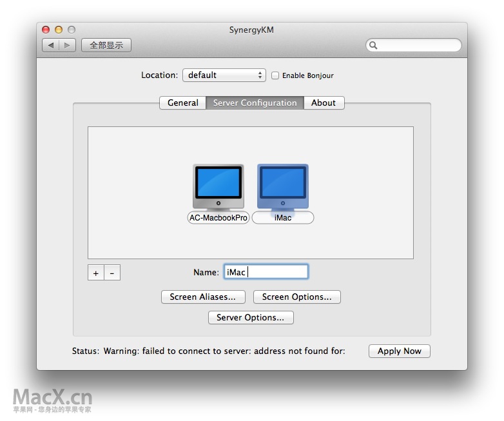Enable the Bonjour checkbox
This screenshot has width=504, height=421.
(x=275, y=75)
